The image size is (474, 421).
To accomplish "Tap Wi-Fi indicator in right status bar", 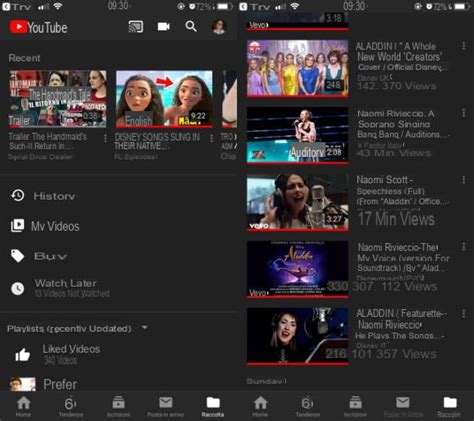I will [295, 6].
